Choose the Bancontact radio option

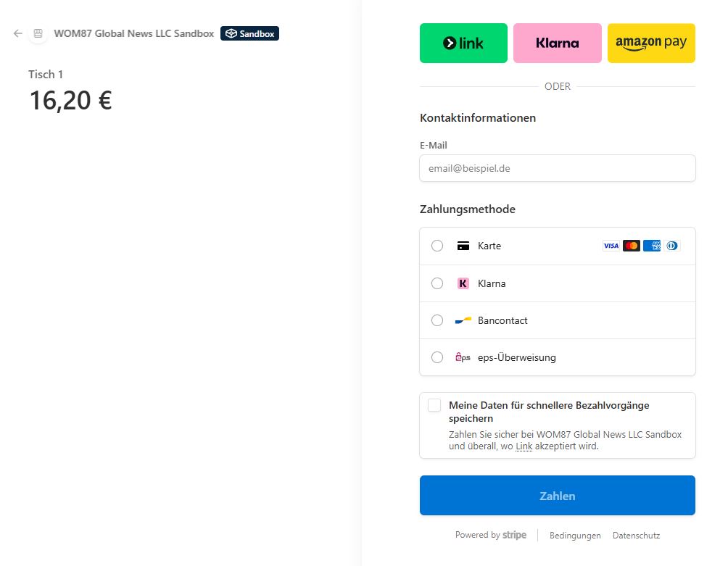point(437,320)
